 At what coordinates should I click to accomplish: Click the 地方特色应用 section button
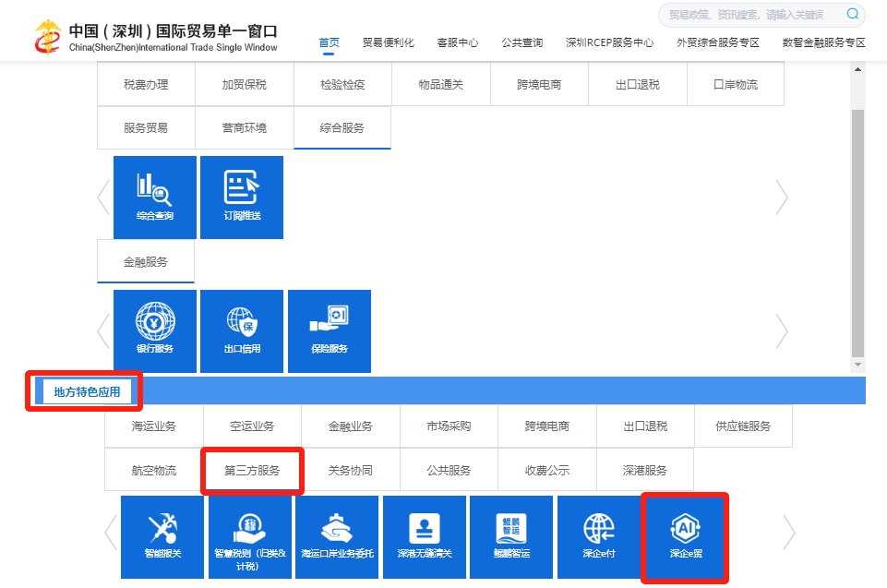[87, 391]
